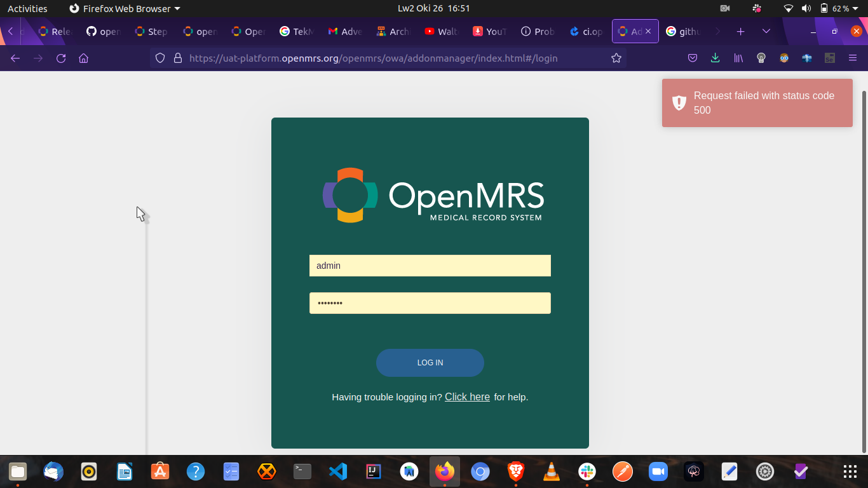868x488 pixels.
Task: Open LibreOffice Writer from the dock
Action: pos(125,471)
